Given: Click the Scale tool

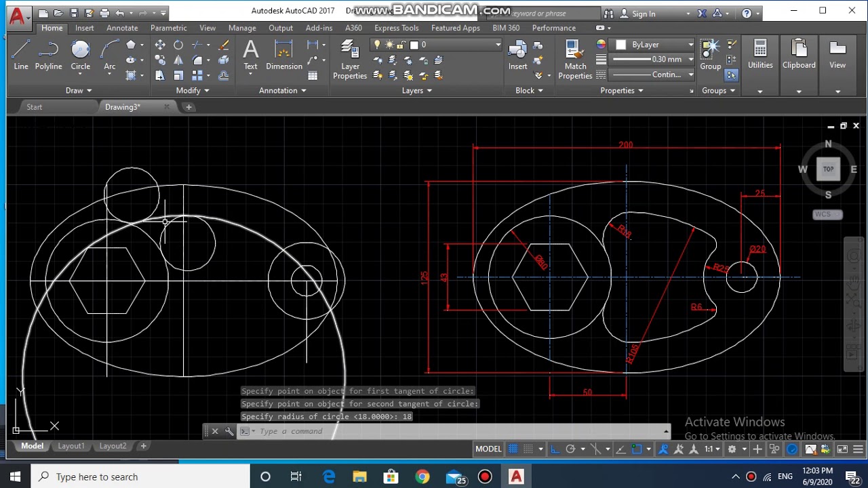Looking at the screenshot, I should pos(178,75).
